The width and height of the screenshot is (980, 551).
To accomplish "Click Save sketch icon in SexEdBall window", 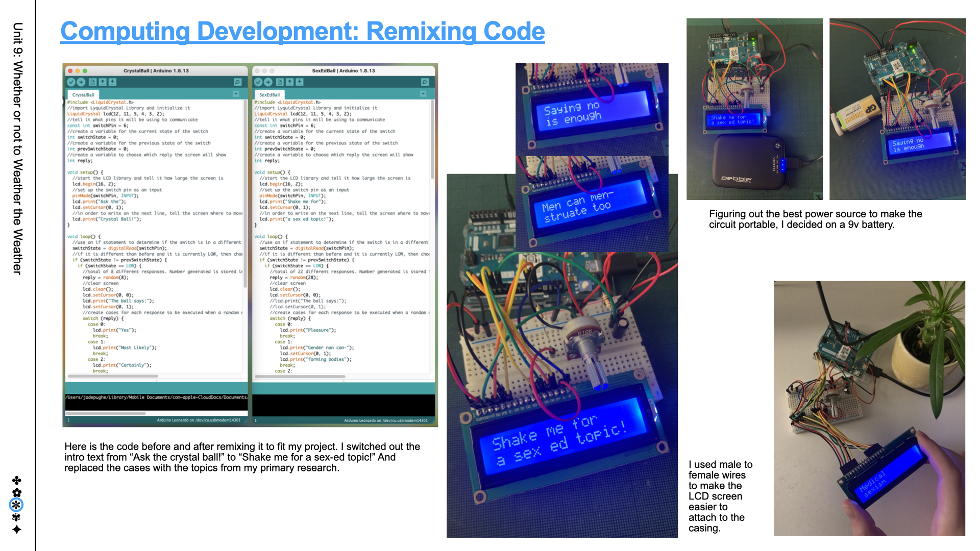I will tap(300, 82).
